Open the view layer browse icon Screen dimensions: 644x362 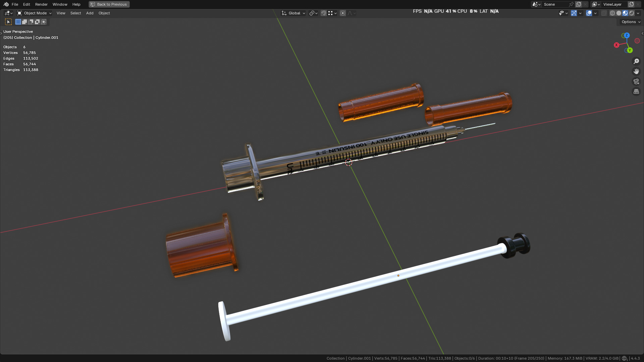pos(596,4)
